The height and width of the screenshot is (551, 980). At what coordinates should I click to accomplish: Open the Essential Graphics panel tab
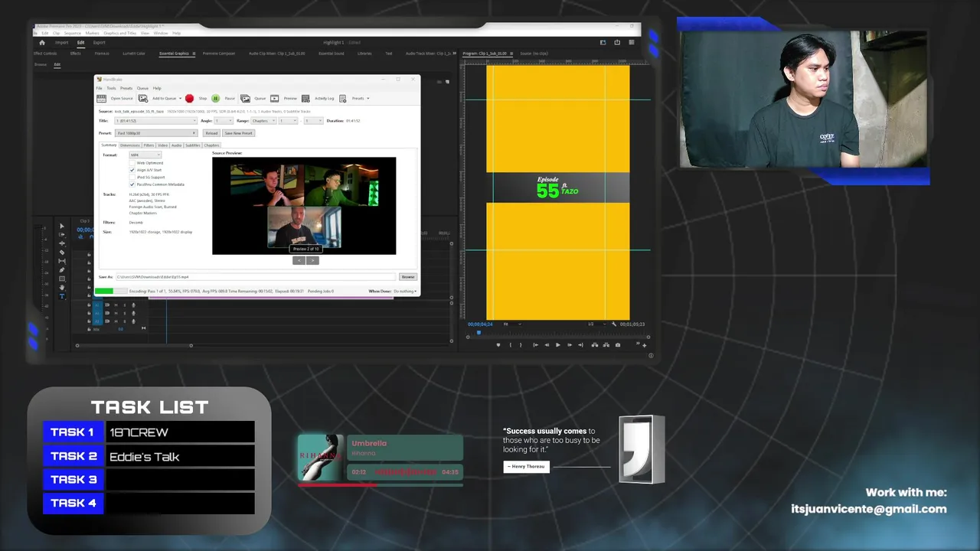pos(175,54)
